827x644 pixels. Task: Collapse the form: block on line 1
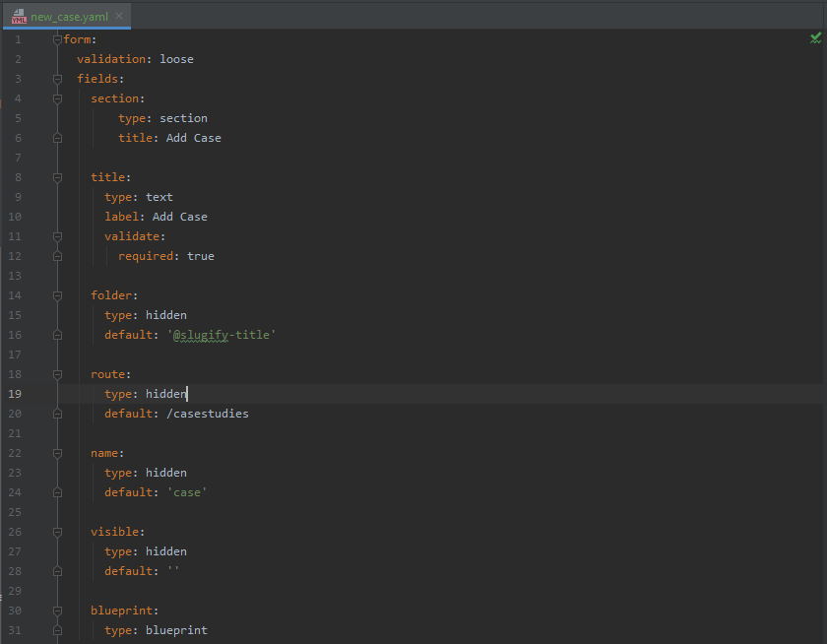click(x=57, y=39)
